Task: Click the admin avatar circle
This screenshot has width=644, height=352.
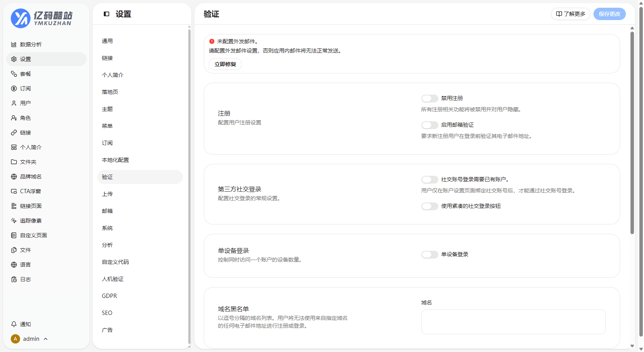Action: tap(15, 339)
